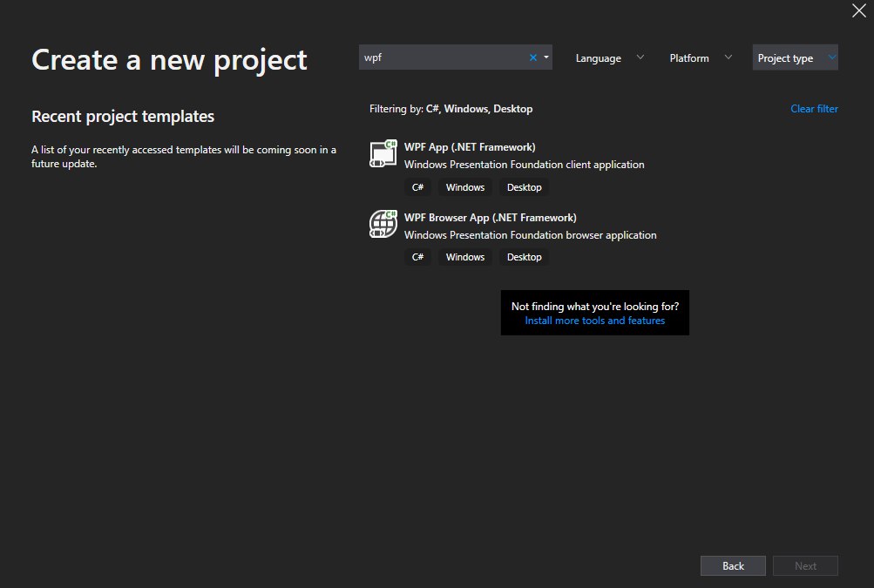The height and width of the screenshot is (588, 874).
Task: Click 'Windows Presentation Foundation browser application' description
Action: click(530, 235)
